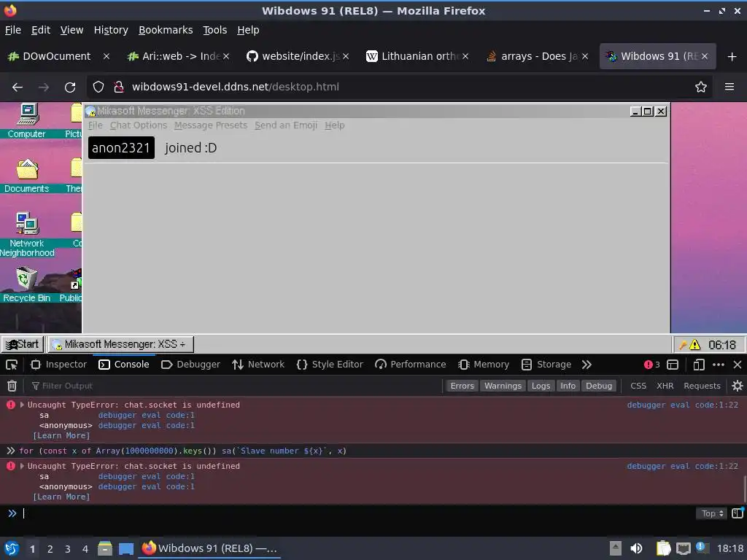This screenshot has width=747, height=560.
Task: Toggle the Info filter
Action: coord(568,386)
